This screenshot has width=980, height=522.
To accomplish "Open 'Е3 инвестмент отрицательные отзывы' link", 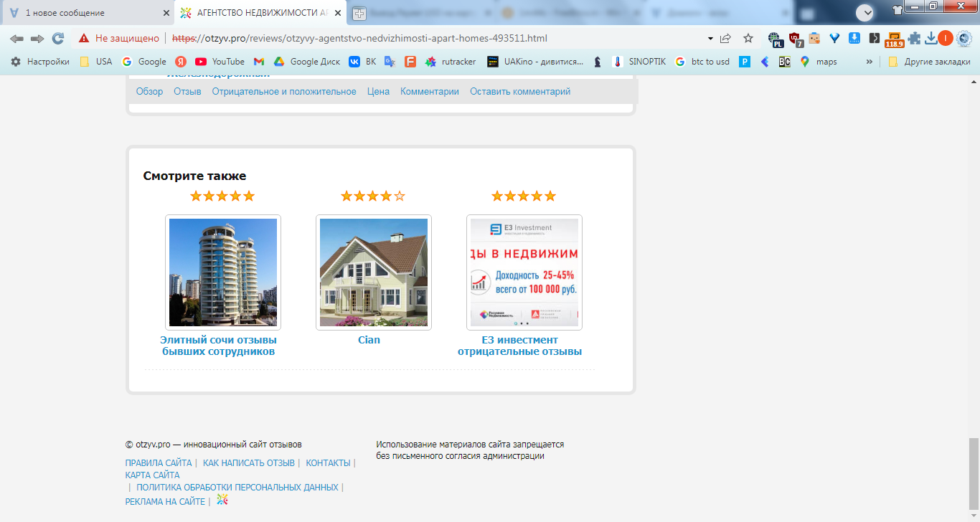I will tap(520, 346).
